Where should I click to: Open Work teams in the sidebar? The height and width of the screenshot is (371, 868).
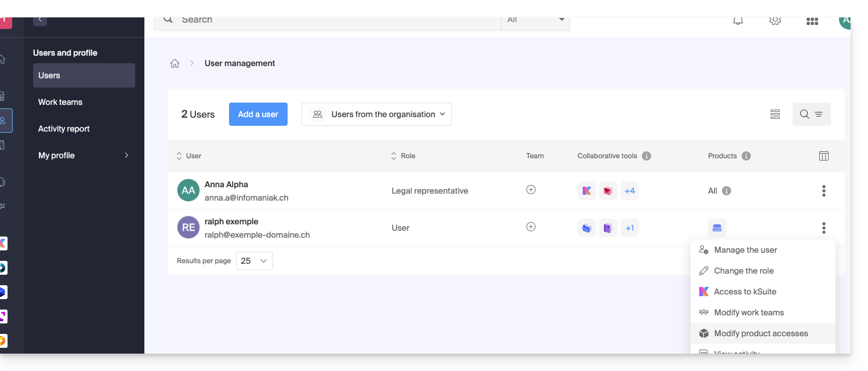tap(60, 102)
